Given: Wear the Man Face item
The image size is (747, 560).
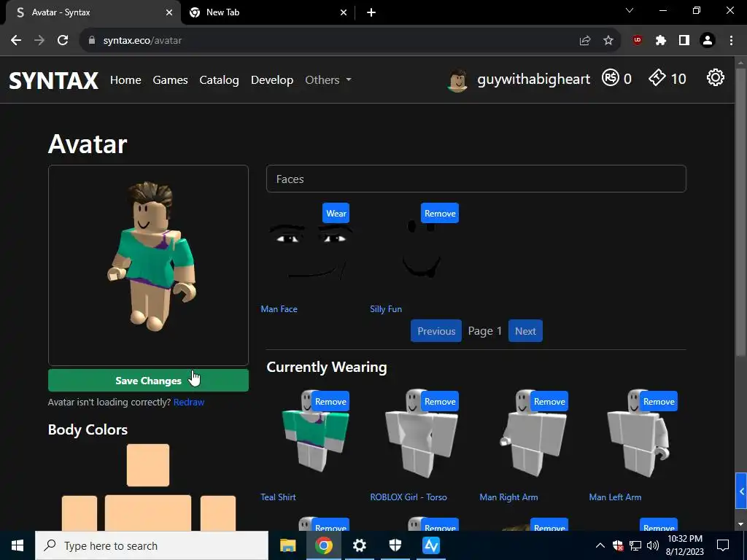Looking at the screenshot, I should click(336, 214).
